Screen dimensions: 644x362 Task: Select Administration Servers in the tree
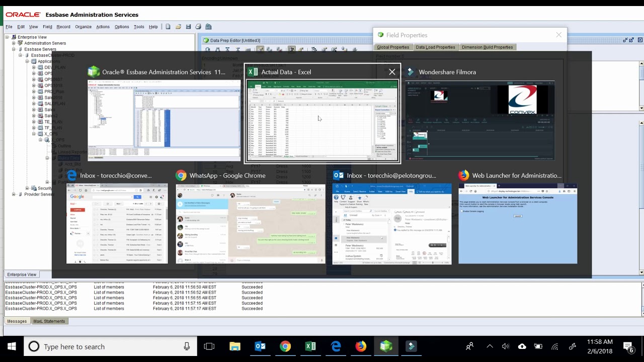click(45, 43)
